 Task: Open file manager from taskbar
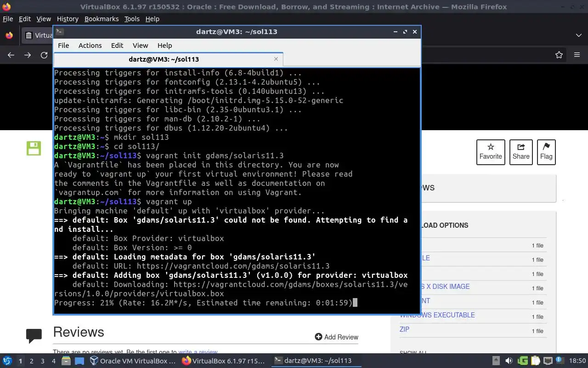click(66, 361)
